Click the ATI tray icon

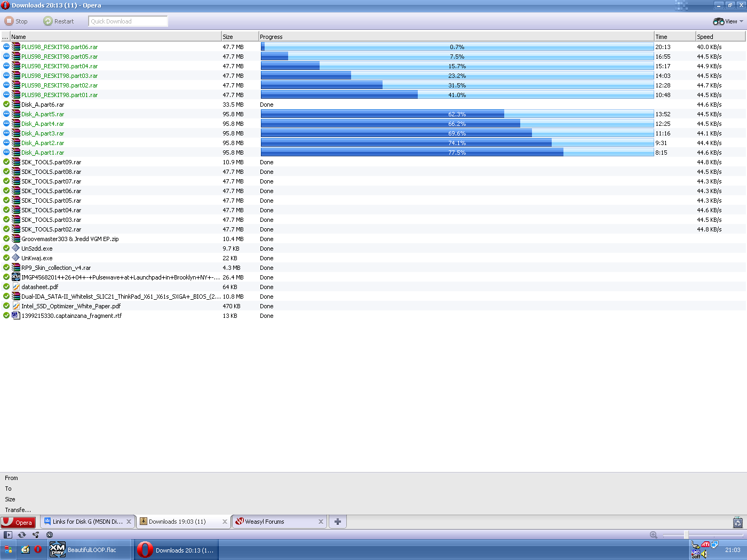click(705, 545)
